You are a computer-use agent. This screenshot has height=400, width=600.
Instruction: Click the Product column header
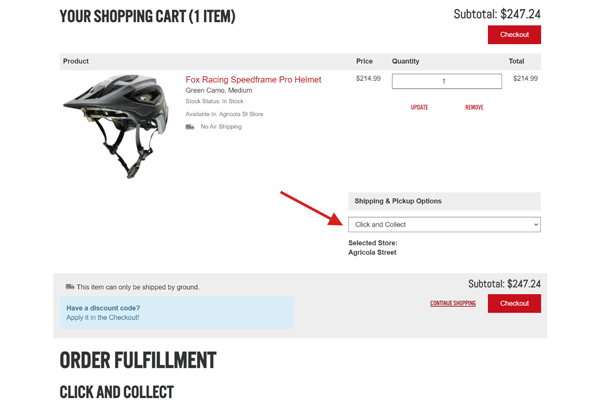point(76,61)
